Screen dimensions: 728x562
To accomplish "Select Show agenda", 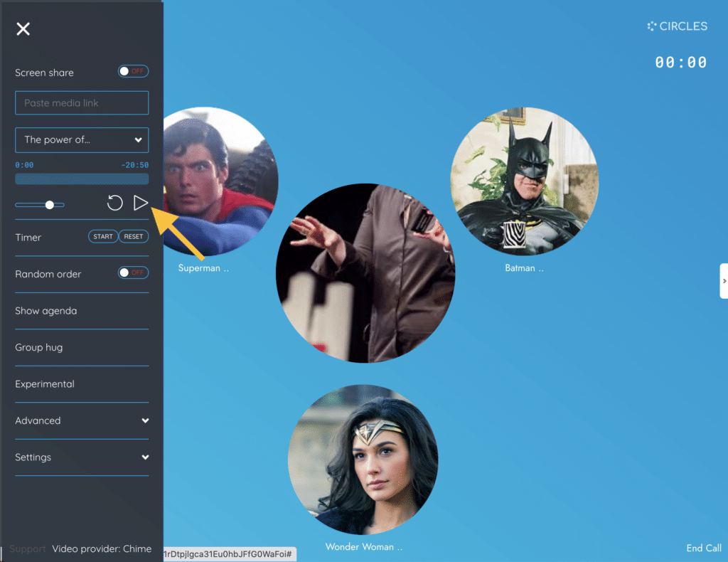I will (46, 311).
